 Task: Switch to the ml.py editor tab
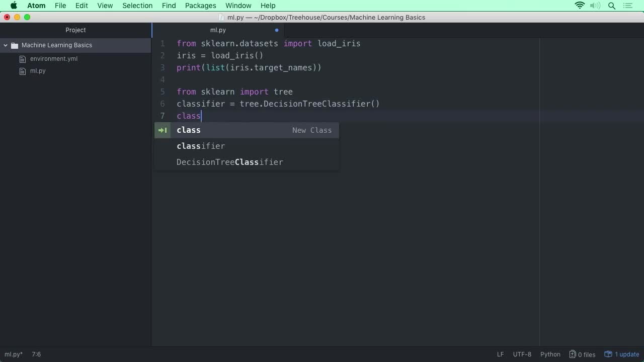[218, 30]
